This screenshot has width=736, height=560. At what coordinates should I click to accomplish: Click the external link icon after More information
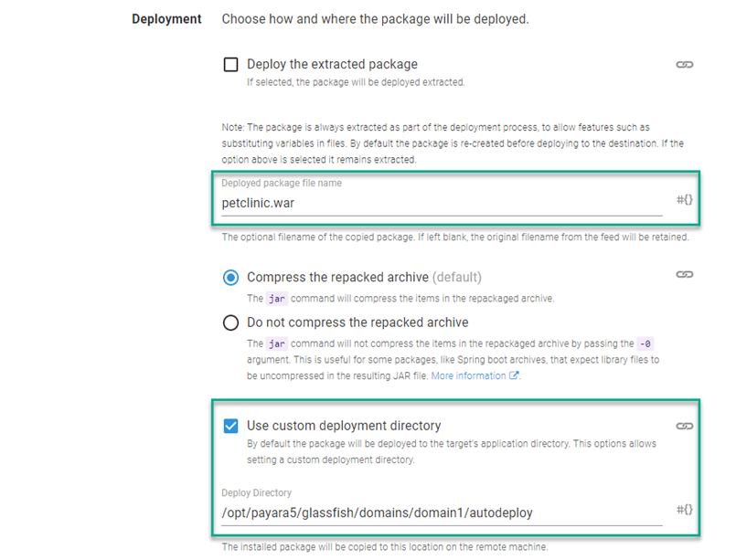tap(513, 375)
